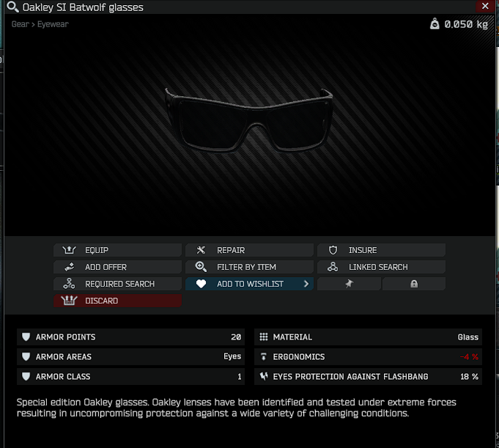Click the item description paragraph
The height and width of the screenshot is (448, 499).
pos(237,408)
